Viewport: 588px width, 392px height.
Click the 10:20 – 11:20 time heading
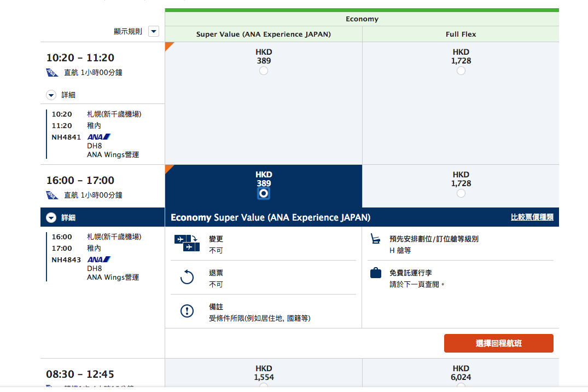click(80, 58)
